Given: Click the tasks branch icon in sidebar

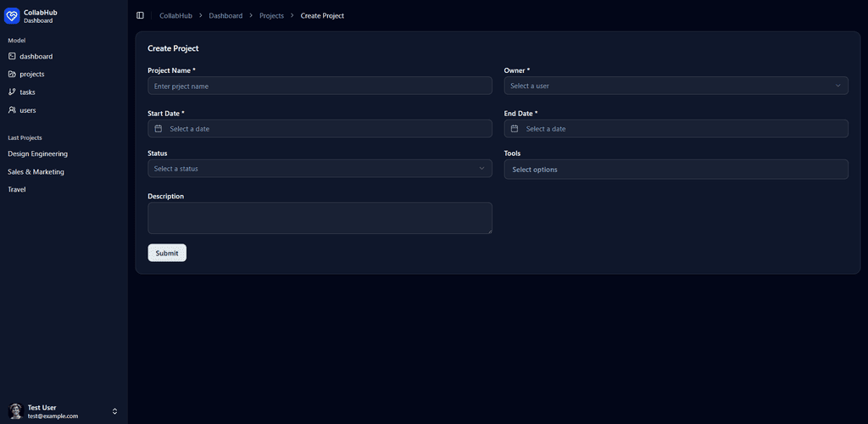Looking at the screenshot, I should click(x=12, y=92).
